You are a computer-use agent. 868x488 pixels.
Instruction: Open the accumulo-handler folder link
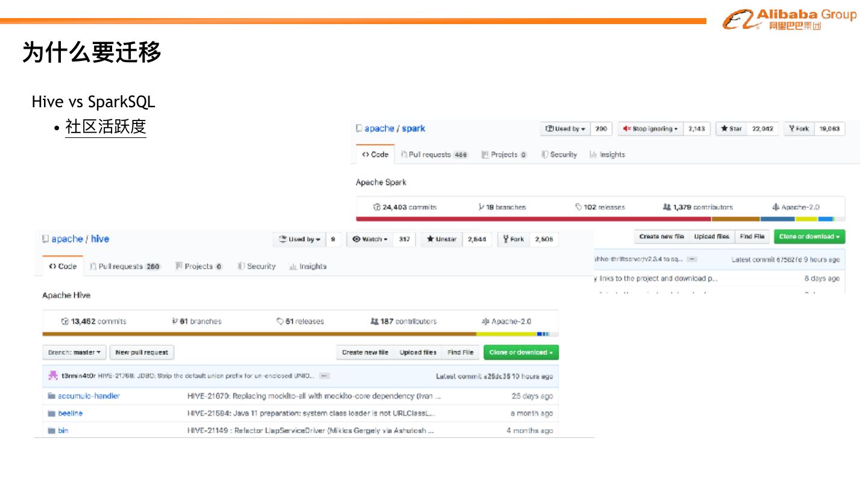tap(89, 396)
